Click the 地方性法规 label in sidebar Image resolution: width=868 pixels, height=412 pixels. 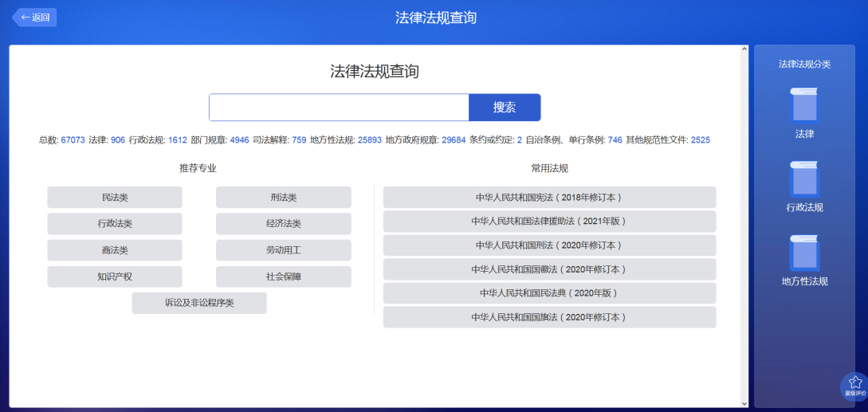point(804,281)
